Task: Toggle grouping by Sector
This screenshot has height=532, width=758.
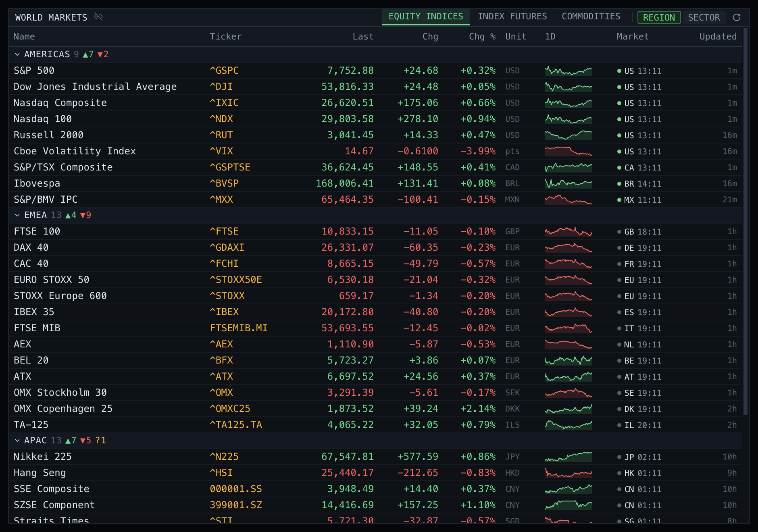Action: point(704,17)
